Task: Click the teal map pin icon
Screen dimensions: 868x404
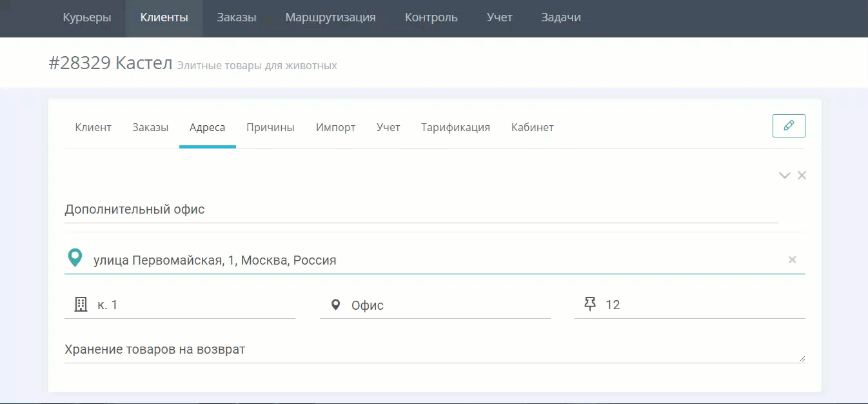Action: (x=75, y=258)
